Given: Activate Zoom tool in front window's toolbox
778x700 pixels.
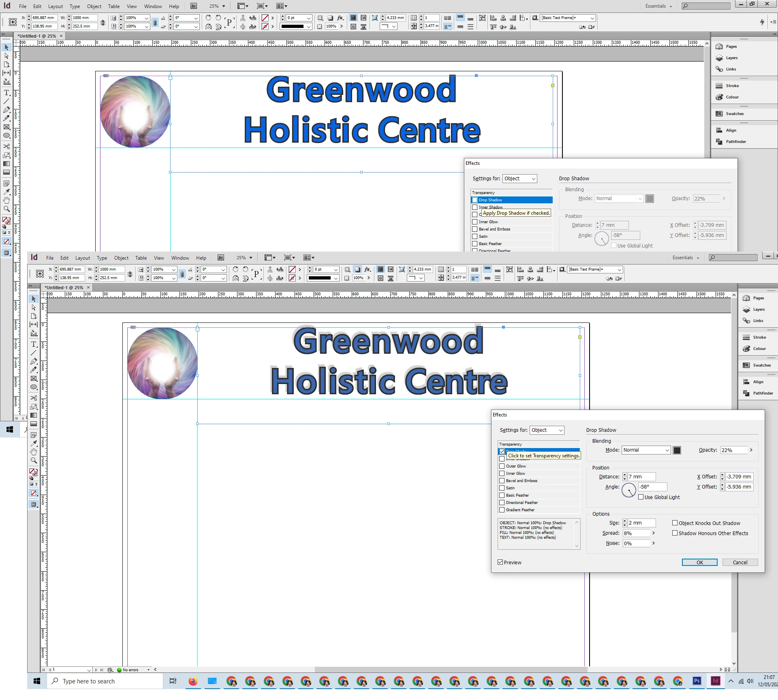Looking at the screenshot, I should (x=34, y=460).
